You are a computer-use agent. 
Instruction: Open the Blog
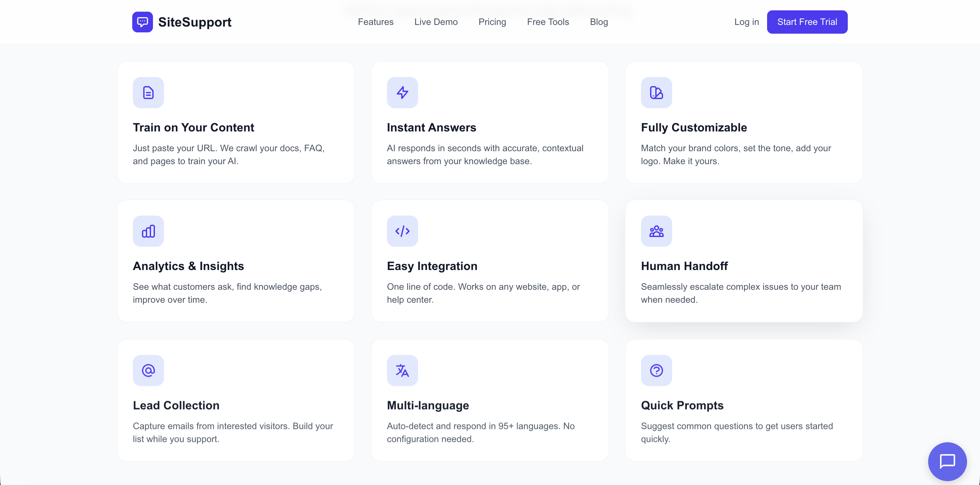pyautogui.click(x=599, y=22)
